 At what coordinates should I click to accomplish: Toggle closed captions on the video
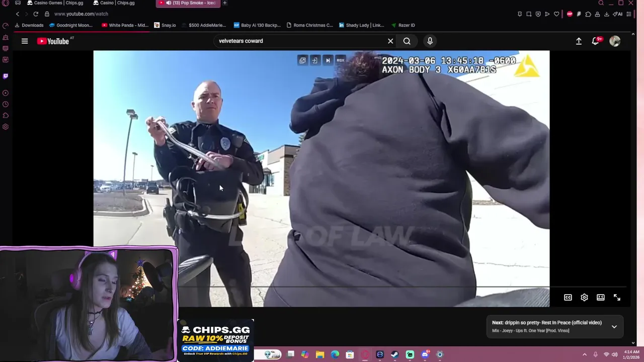coord(568,298)
